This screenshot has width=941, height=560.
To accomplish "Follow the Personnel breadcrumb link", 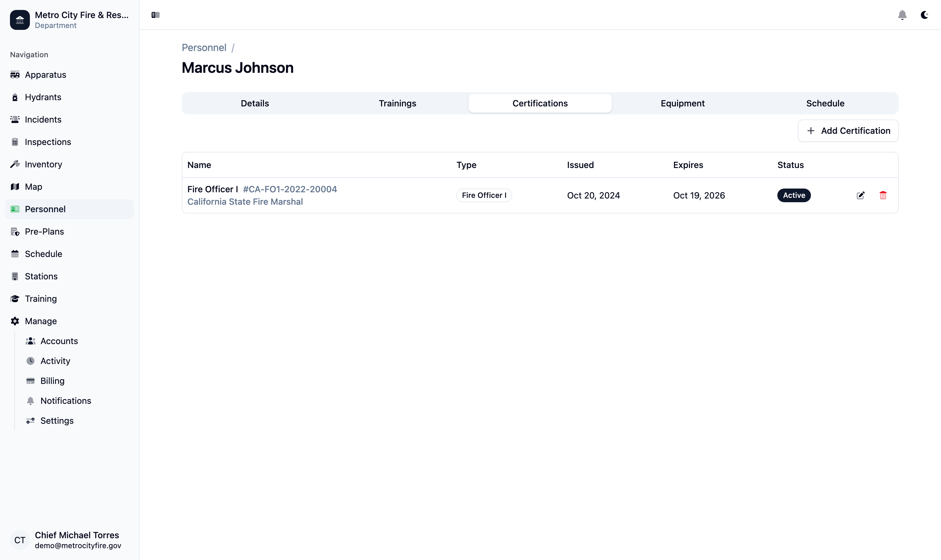I will tap(204, 48).
